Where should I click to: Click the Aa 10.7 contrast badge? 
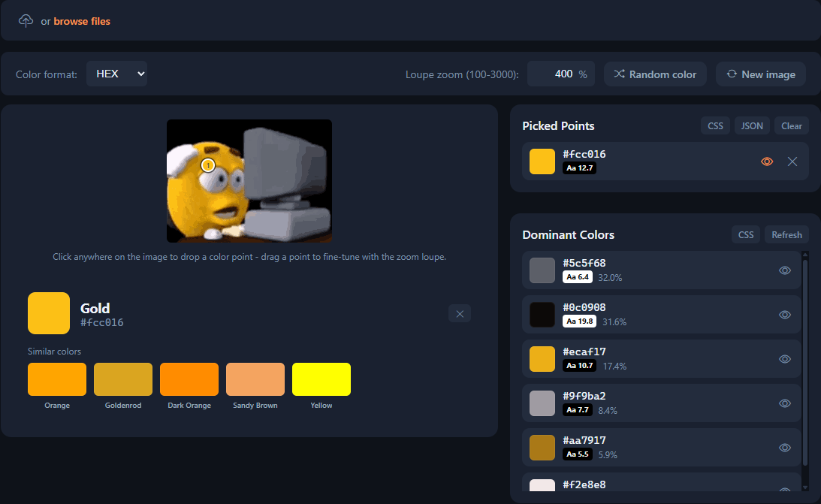(x=580, y=366)
